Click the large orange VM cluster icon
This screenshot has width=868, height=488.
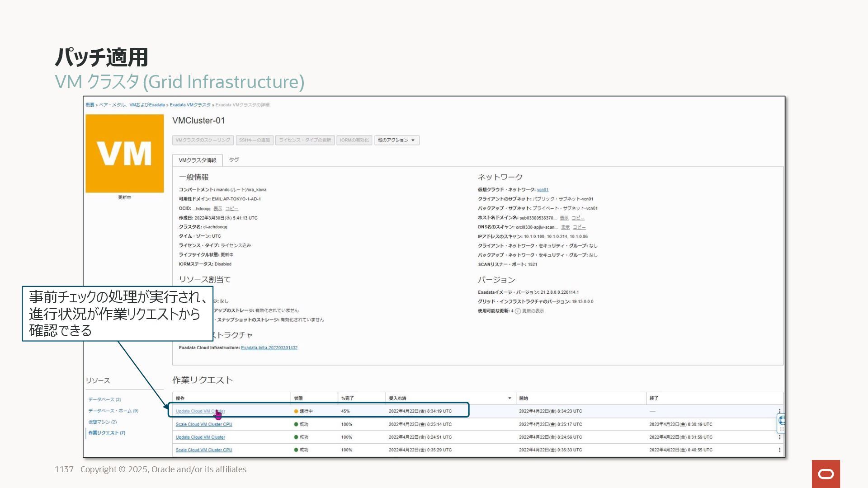tap(124, 153)
